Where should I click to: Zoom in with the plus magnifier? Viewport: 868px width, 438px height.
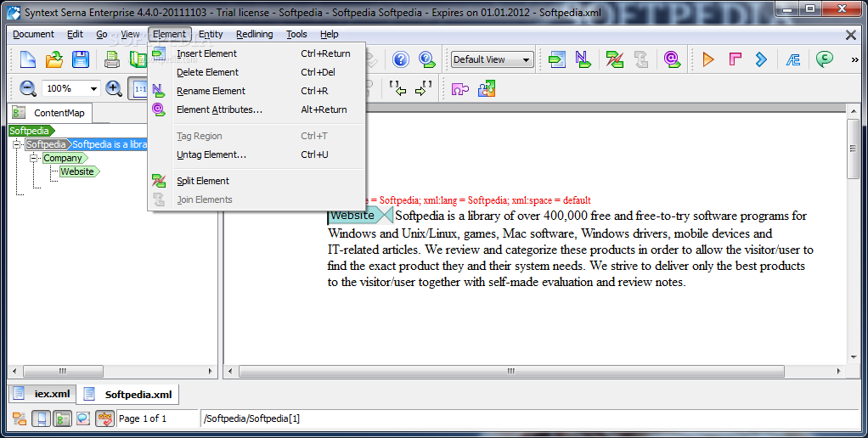[x=114, y=88]
